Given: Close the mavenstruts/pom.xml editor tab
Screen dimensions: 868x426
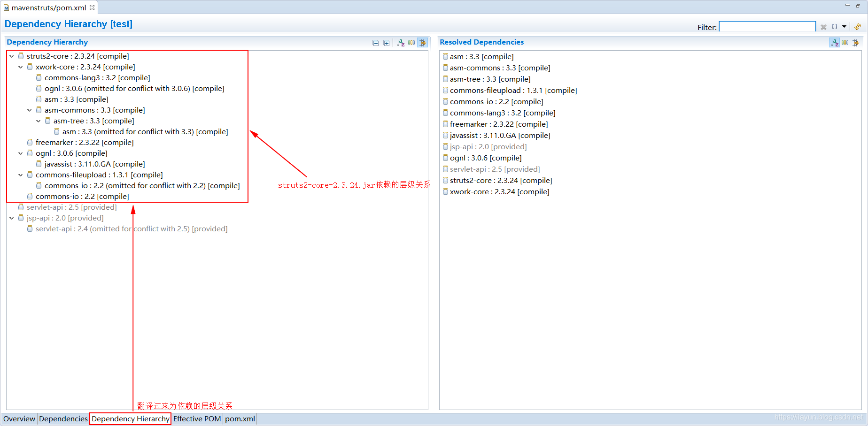Looking at the screenshot, I should click(x=92, y=8).
